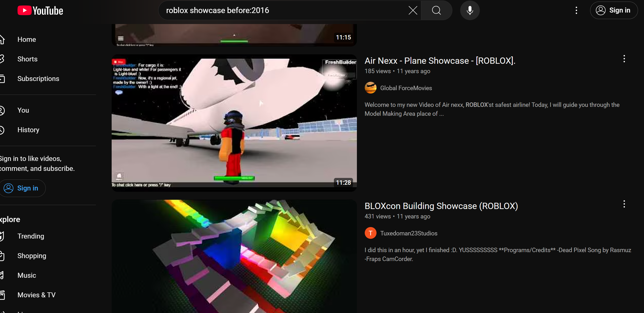Viewport: 644px width, 313px height.
Task: Click the Global ForceMovies channel avatar
Action: click(x=371, y=88)
